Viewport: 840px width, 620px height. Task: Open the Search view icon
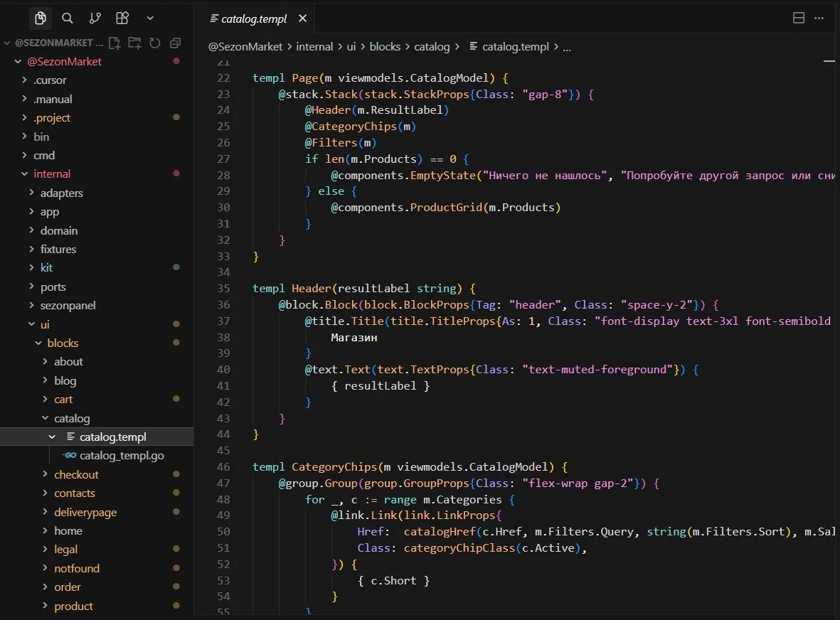pyautogui.click(x=68, y=18)
